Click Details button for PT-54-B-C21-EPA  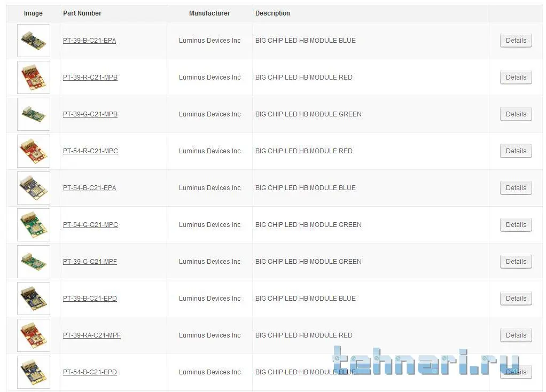[x=516, y=188]
